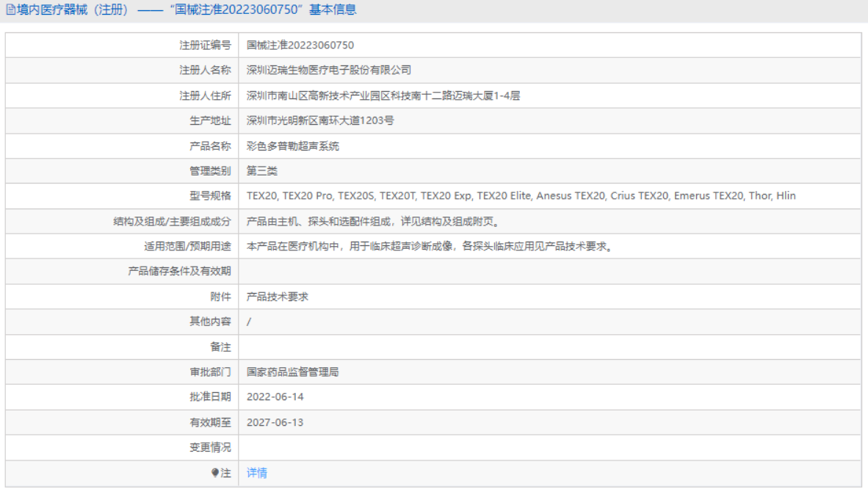Select product name 彩色多普勒超声系统
Viewport: 868px width, 492px height.
(293, 146)
